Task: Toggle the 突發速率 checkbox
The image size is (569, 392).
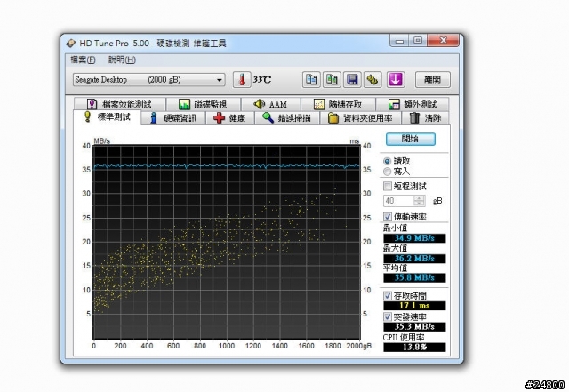Action: tap(388, 316)
